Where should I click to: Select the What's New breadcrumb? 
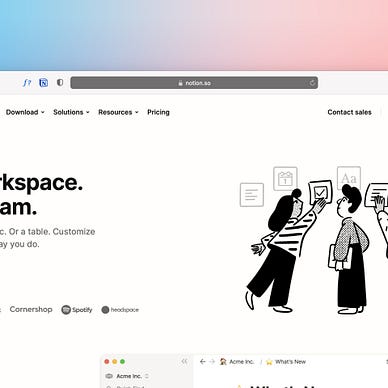click(x=286, y=362)
